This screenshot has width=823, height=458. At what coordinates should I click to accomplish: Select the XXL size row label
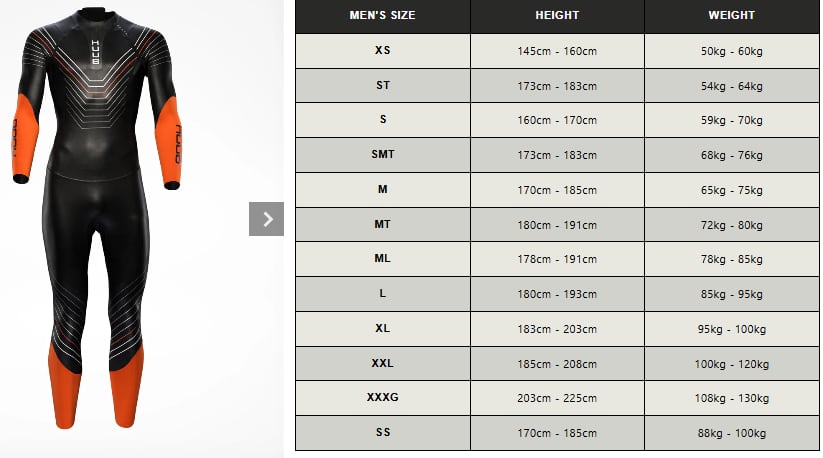click(x=382, y=363)
